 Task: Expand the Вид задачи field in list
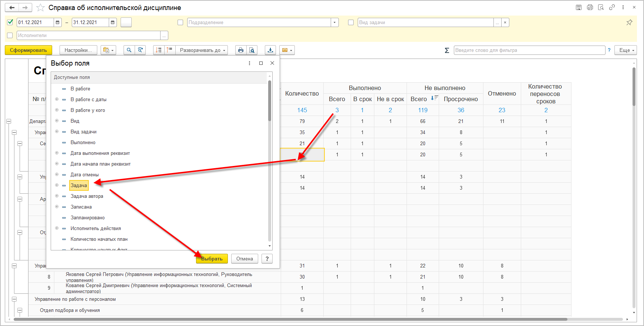point(57,132)
